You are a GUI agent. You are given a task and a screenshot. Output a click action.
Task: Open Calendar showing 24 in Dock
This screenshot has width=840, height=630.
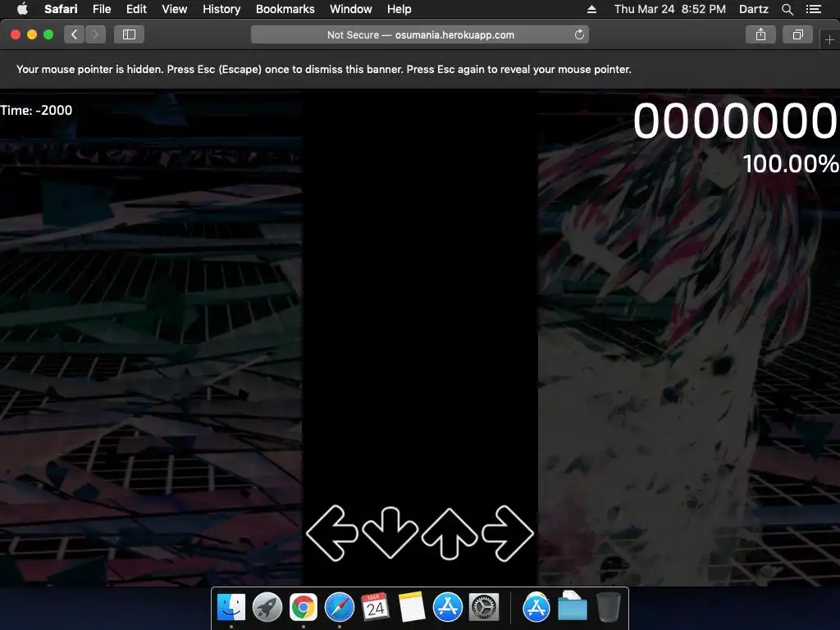[375, 607]
